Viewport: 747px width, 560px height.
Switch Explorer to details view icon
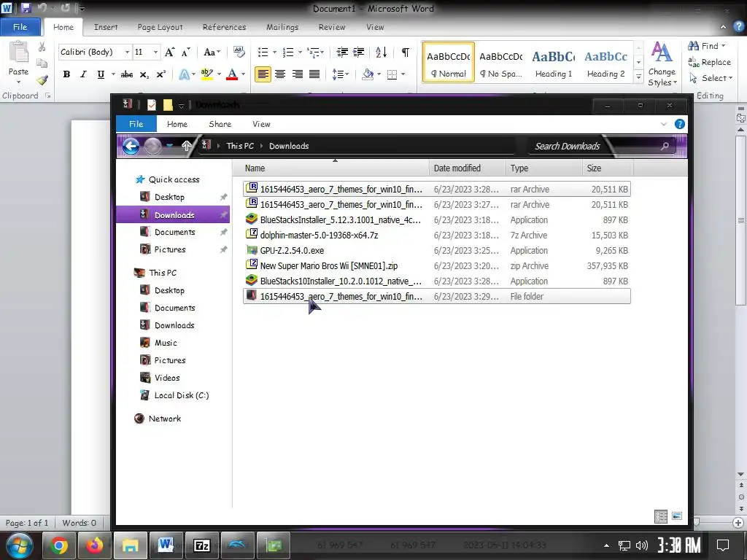[661, 516]
